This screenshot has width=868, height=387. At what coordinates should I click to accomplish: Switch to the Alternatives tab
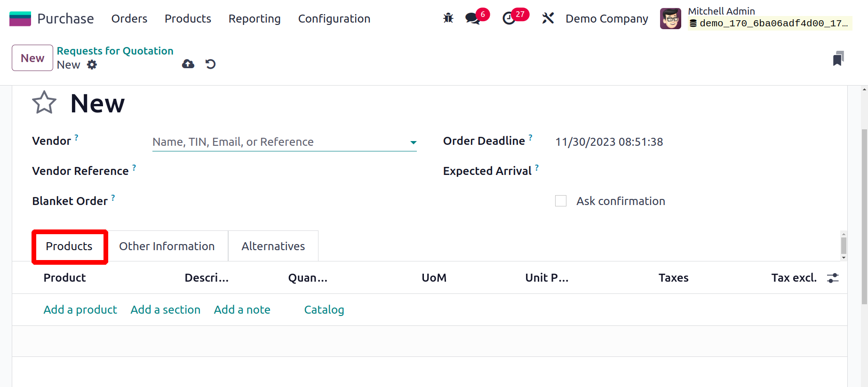click(273, 246)
